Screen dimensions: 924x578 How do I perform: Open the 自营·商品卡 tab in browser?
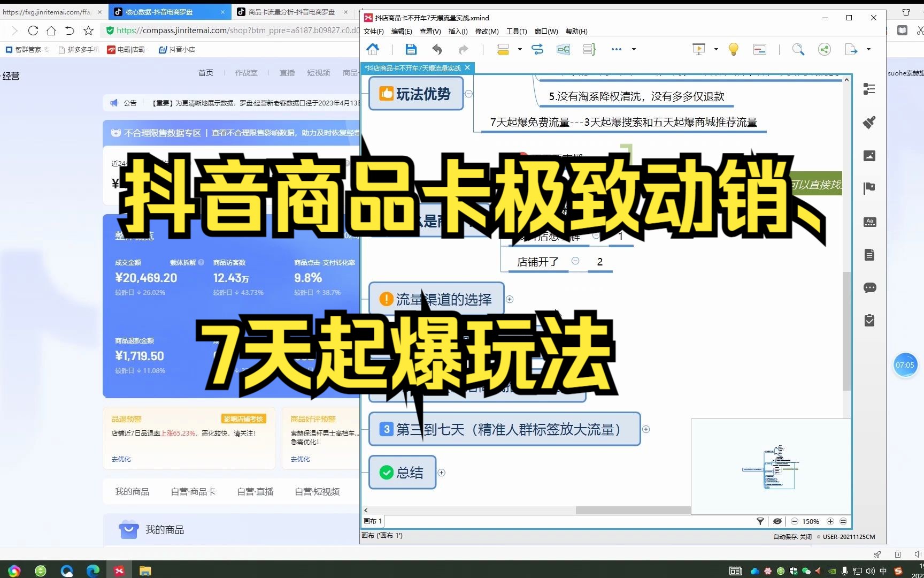193,491
